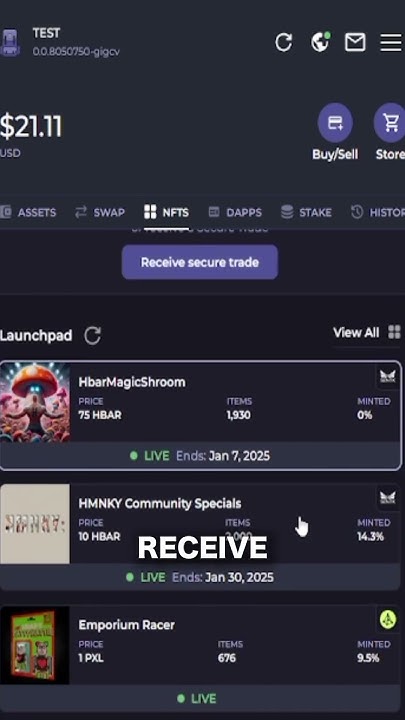Click the refresh icon in top header
Screen dimensions: 405x720
click(283, 43)
